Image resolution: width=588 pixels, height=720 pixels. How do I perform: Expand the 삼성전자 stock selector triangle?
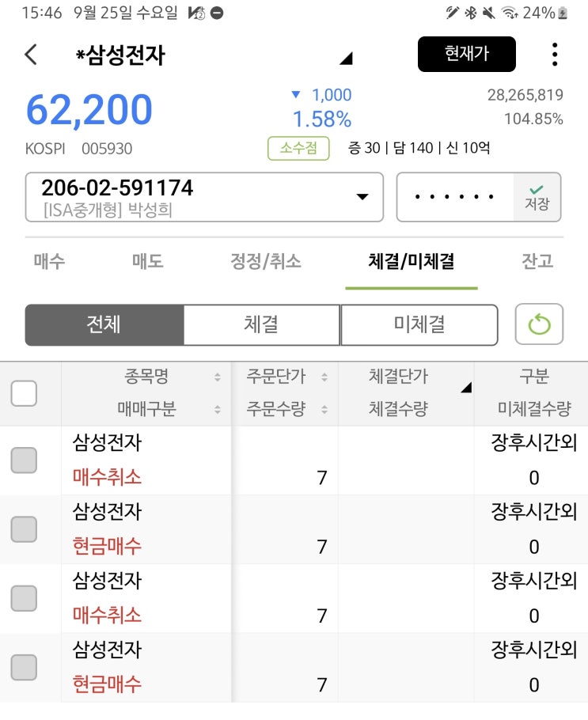click(x=345, y=59)
